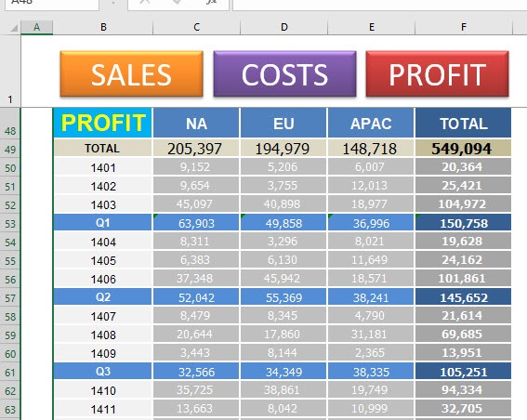Click the Q3 row label
Screen dimensions: 527x420
pos(102,372)
